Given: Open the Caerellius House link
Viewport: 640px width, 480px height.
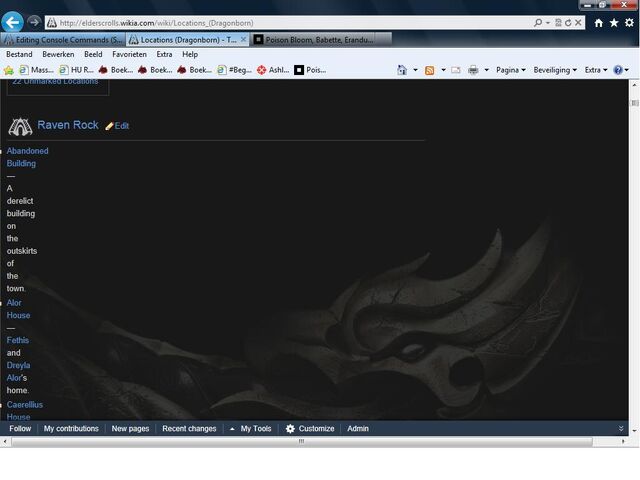Looking at the screenshot, I should coord(24,411).
